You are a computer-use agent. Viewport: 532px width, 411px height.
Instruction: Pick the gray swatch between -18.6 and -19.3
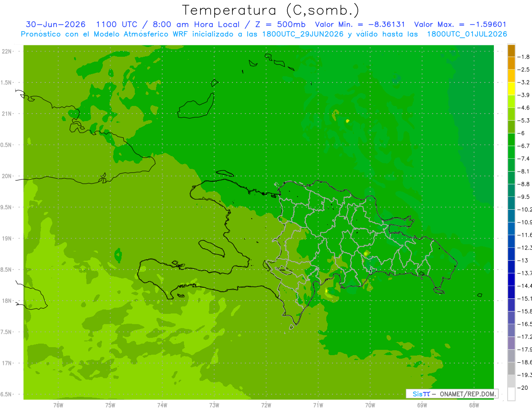tap(511, 368)
